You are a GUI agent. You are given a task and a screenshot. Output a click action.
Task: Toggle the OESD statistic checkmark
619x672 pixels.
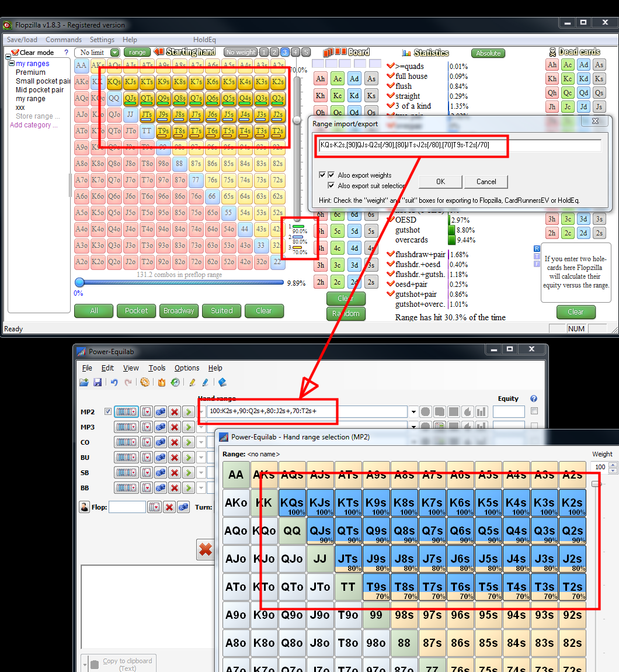pyautogui.click(x=390, y=220)
